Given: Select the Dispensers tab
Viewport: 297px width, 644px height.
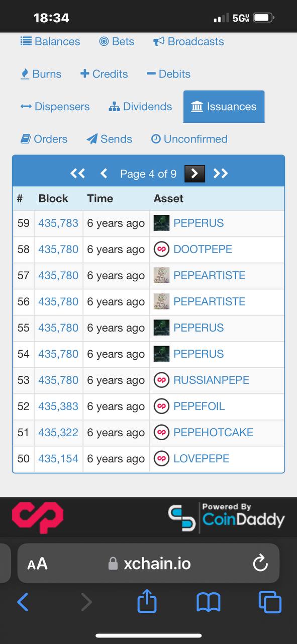Looking at the screenshot, I should 55,107.
